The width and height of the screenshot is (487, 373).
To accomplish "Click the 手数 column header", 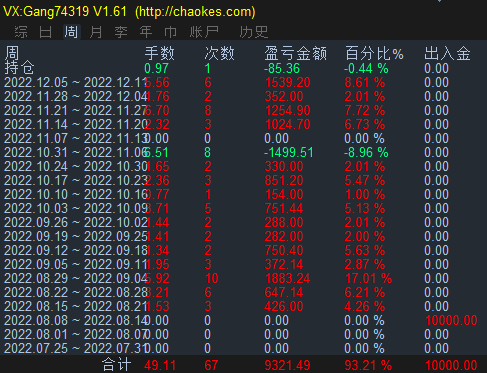I will pyautogui.click(x=160, y=53).
